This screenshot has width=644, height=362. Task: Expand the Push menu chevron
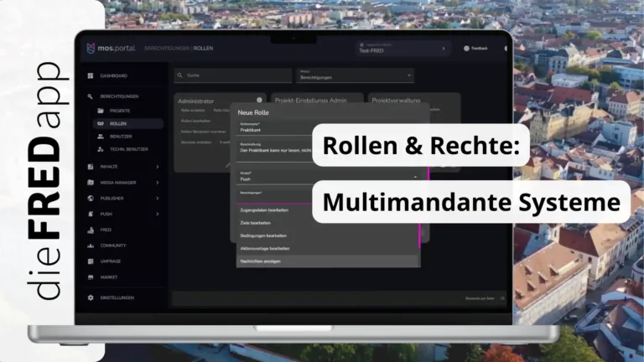coord(158,214)
